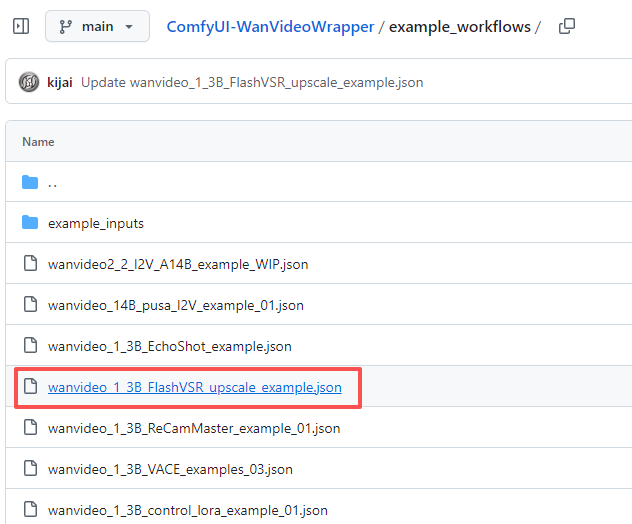Click the file icon for wanvideo_14B_pusa_I2V_example_01.json
632x524 pixels.
point(30,304)
